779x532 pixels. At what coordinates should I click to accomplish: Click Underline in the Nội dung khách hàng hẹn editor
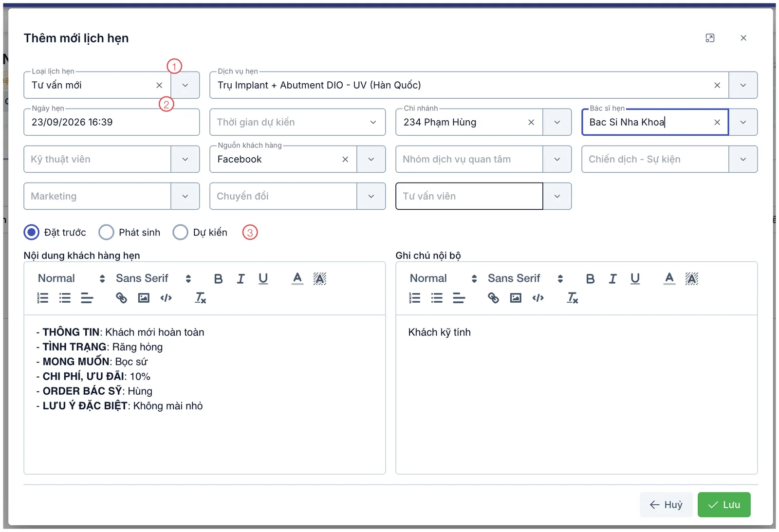263,278
